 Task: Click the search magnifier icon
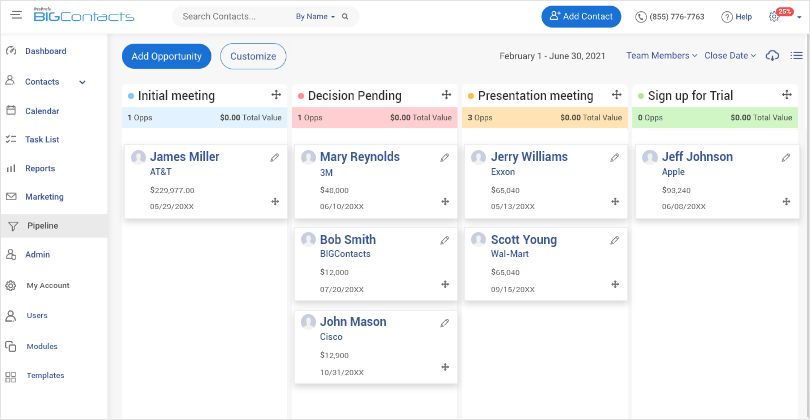coord(345,17)
